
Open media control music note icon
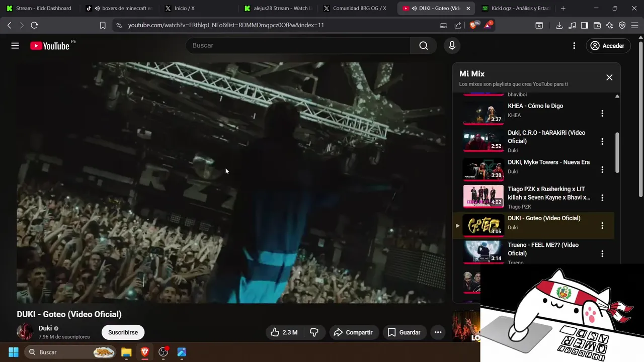pyautogui.click(x=572, y=25)
